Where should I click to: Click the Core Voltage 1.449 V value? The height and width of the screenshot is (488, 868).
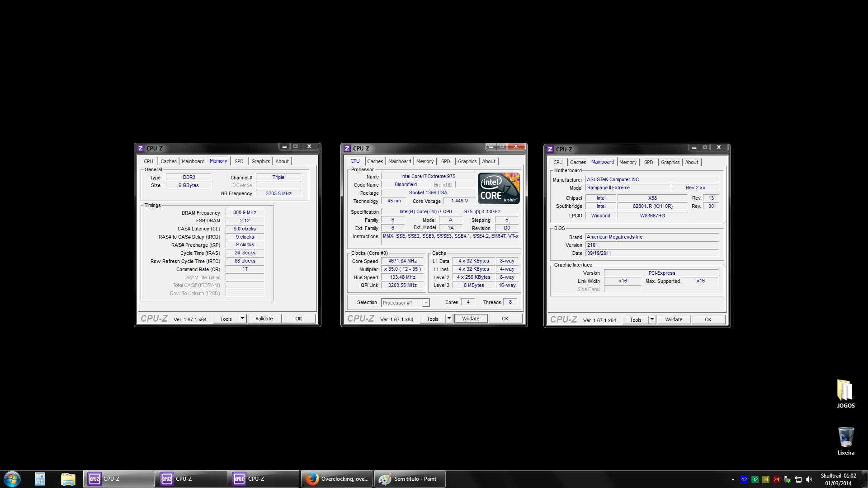click(460, 201)
